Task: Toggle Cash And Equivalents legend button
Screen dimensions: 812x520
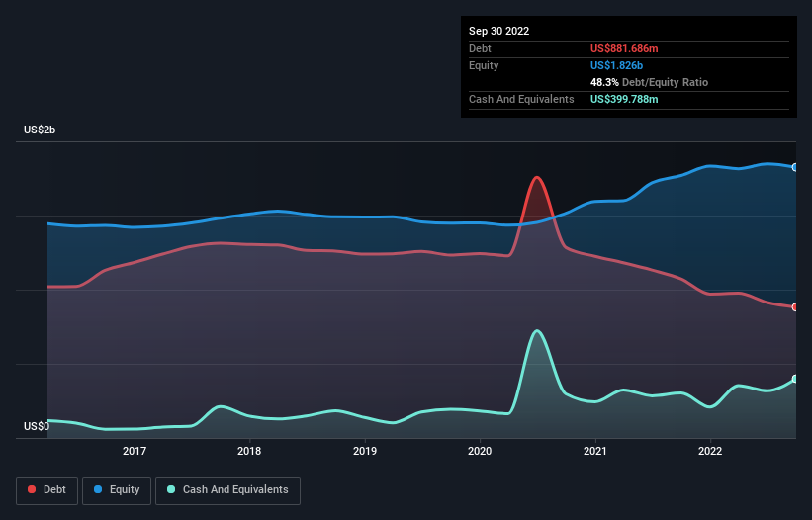Action: [x=227, y=490]
